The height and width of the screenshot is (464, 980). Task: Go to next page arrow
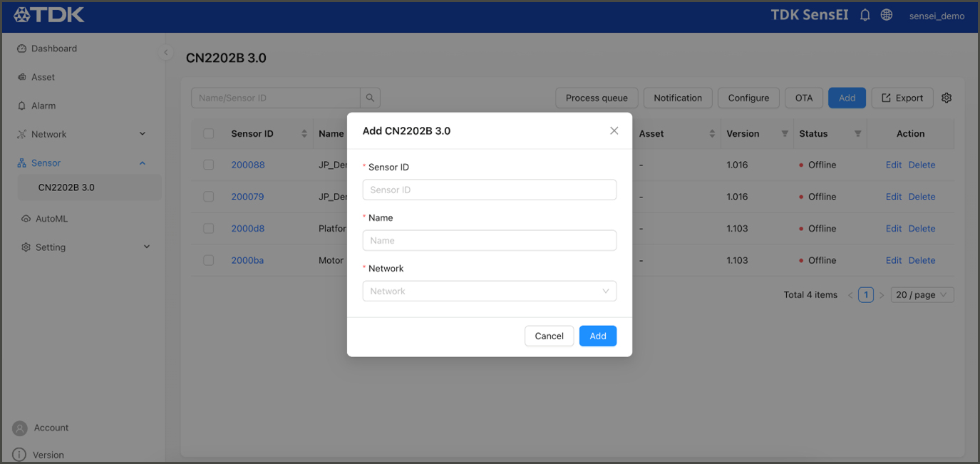882,295
